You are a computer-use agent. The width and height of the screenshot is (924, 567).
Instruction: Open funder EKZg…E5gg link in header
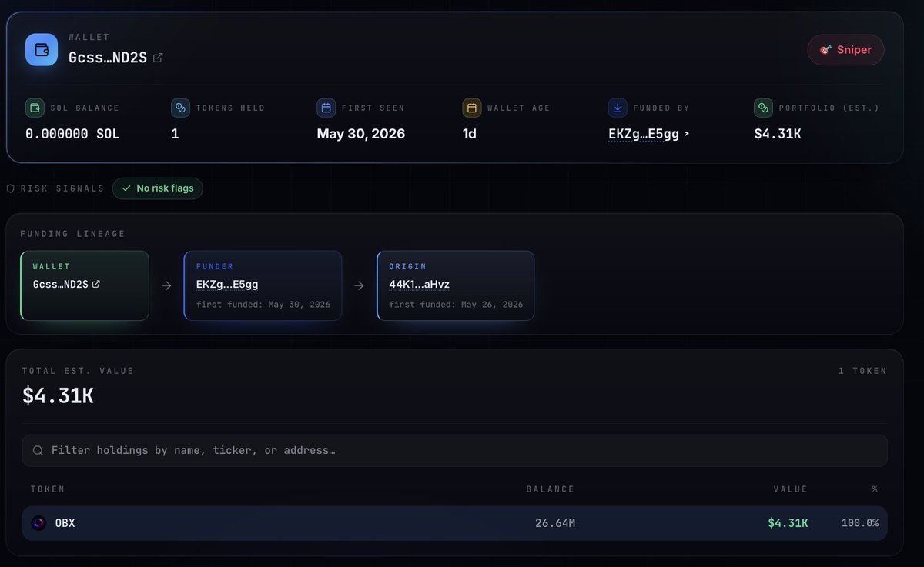[644, 135]
